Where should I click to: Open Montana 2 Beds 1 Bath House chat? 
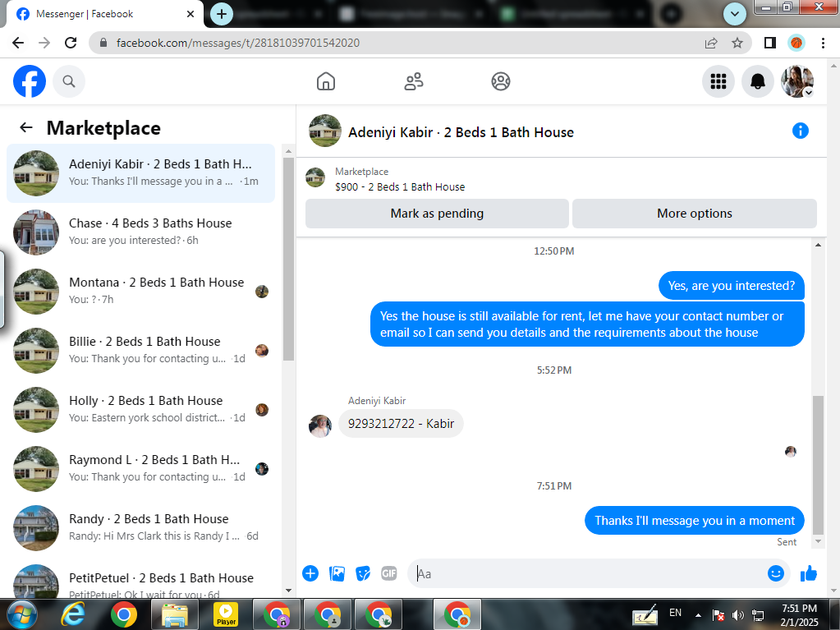pyautogui.click(x=141, y=291)
